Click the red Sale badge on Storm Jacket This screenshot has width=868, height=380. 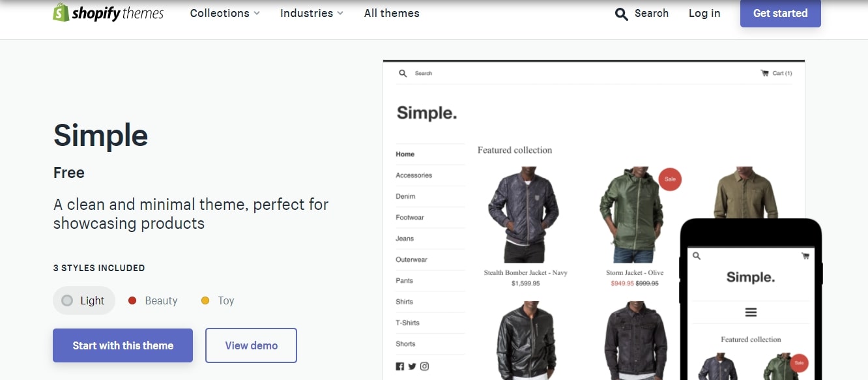pyautogui.click(x=670, y=179)
